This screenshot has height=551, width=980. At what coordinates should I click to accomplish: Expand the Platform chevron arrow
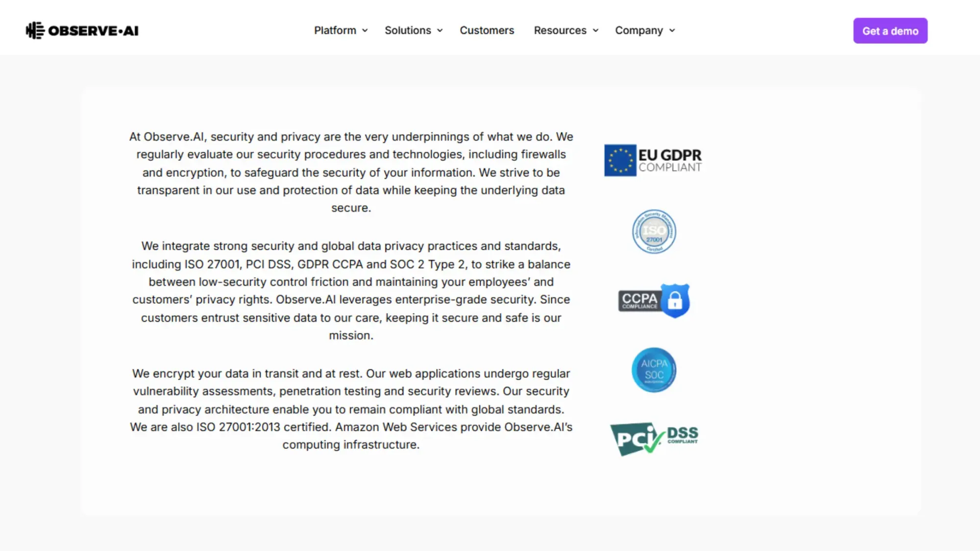click(365, 30)
